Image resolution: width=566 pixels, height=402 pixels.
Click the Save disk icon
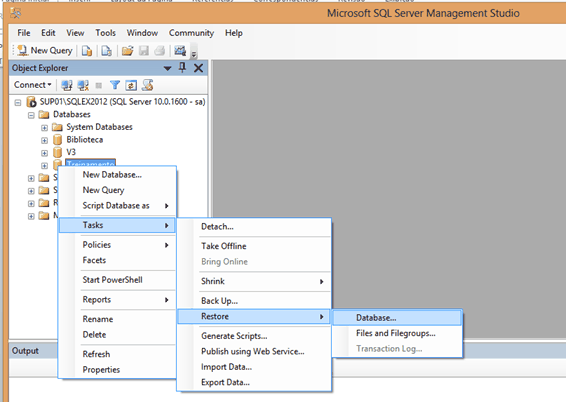click(x=144, y=51)
